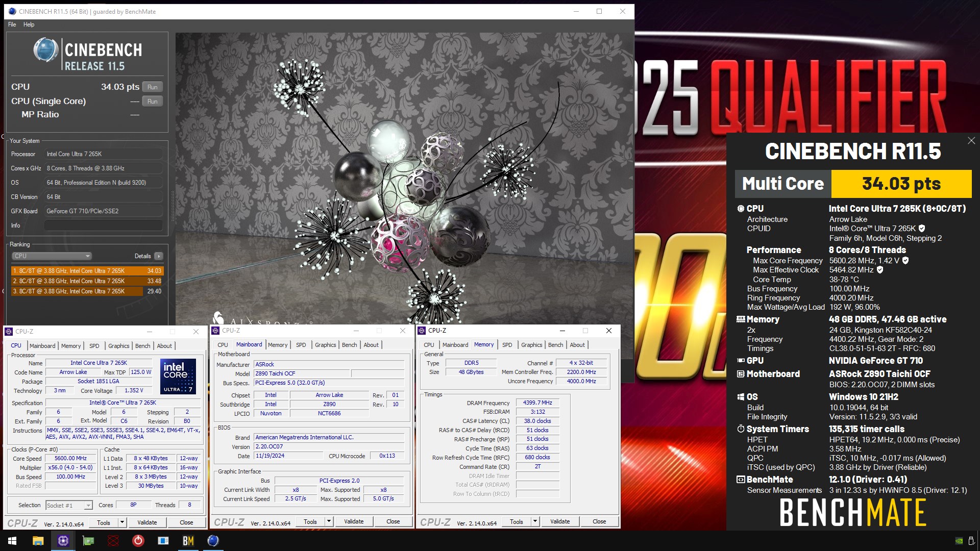Open the Windows Start menu
Image resolution: width=980 pixels, height=551 pixels.
click(12, 541)
